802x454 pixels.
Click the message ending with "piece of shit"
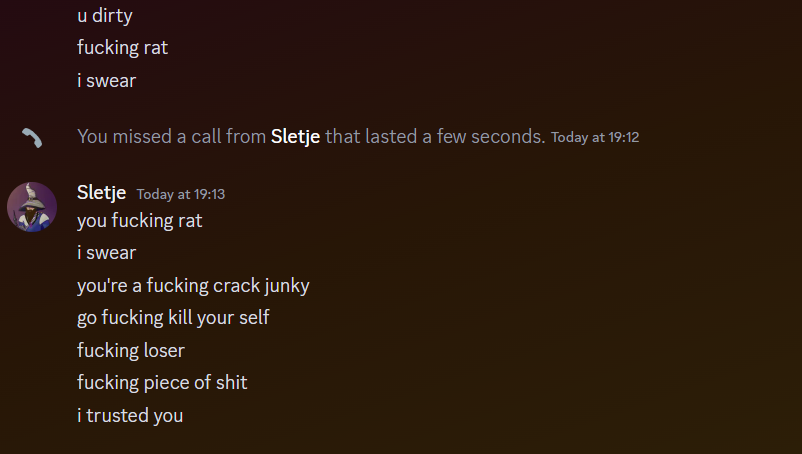[162, 382]
